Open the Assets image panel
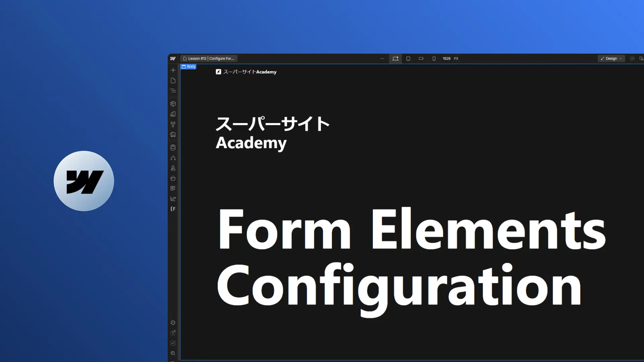The height and width of the screenshot is (362, 644). point(173,134)
